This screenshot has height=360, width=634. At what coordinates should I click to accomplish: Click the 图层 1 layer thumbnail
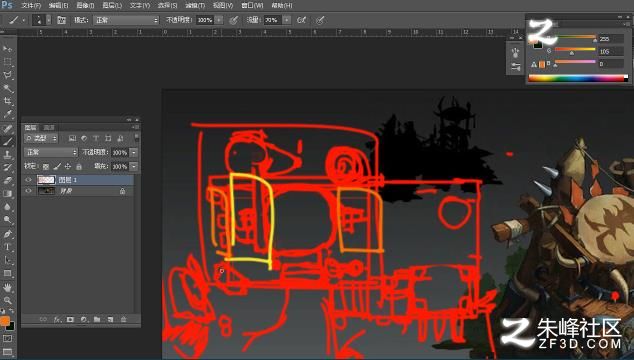pos(46,180)
